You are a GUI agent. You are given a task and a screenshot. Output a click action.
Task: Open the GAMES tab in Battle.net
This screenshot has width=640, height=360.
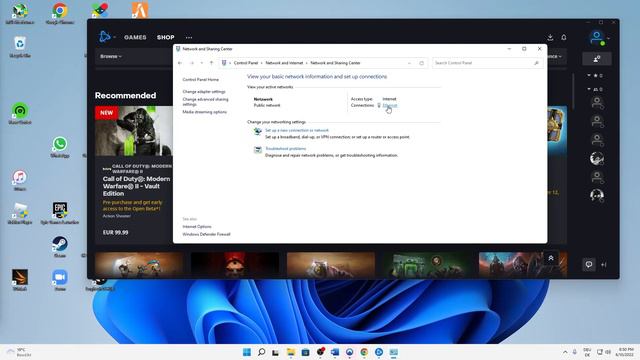[135, 37]
